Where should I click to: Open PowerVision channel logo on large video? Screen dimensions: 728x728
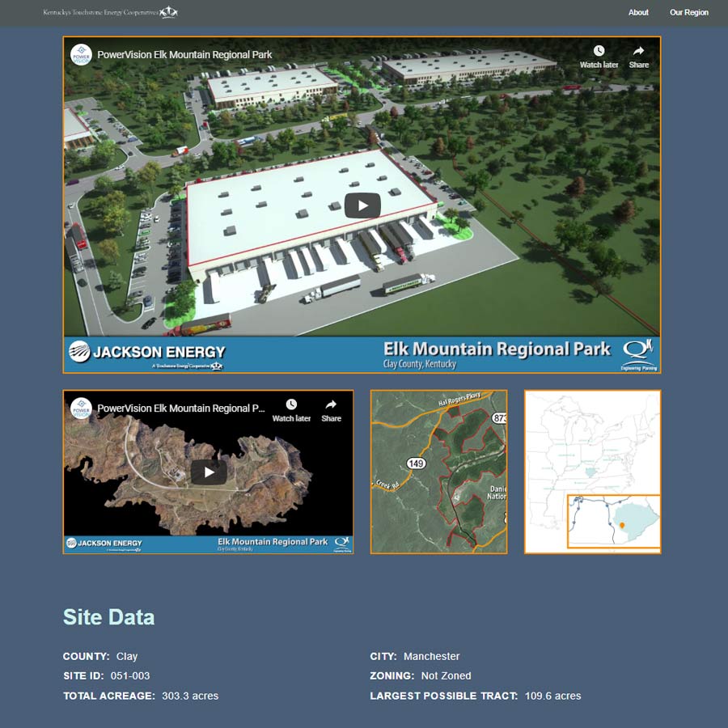tap(81, 55)
